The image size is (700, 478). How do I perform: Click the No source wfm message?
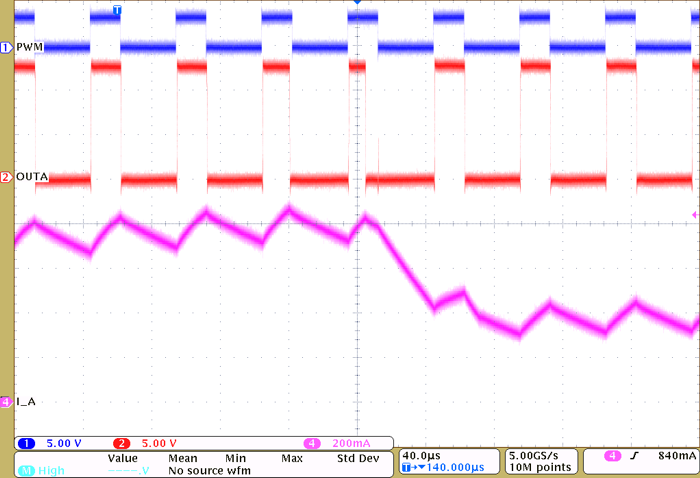[209, 470]
